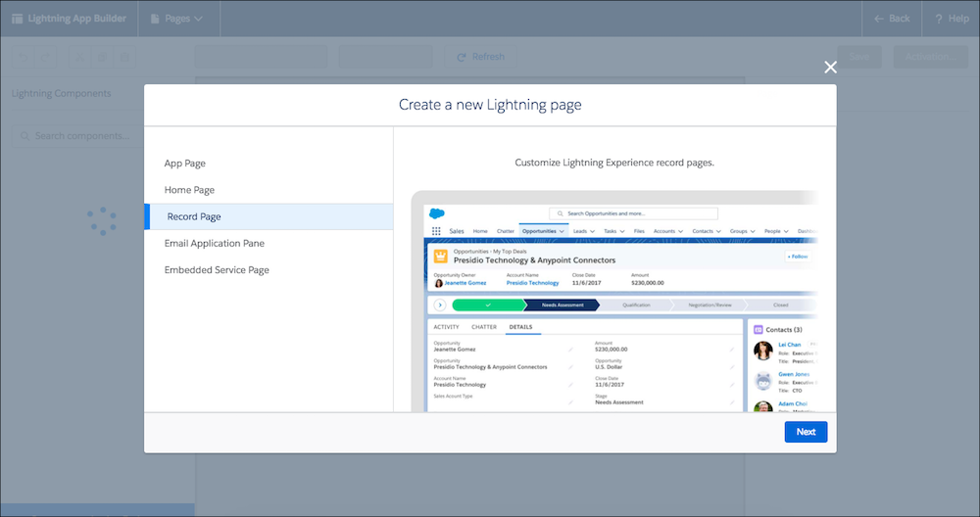Click the Lightning App Builder icon
This screenshot has width=980, height=517.
(x=18, y=19)
